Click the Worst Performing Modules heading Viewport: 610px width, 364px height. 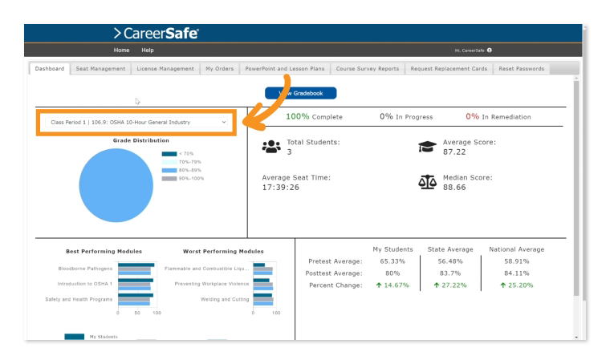(223, 251)
